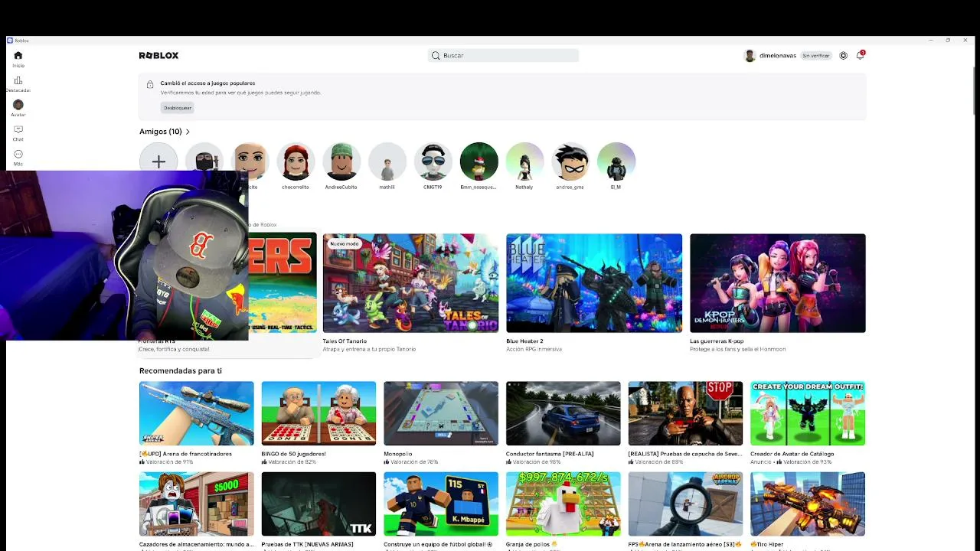The width and height of the screenshot is (980, 551).
Task: Click the dimelonavas profile avatar
Action: [750, 55]
